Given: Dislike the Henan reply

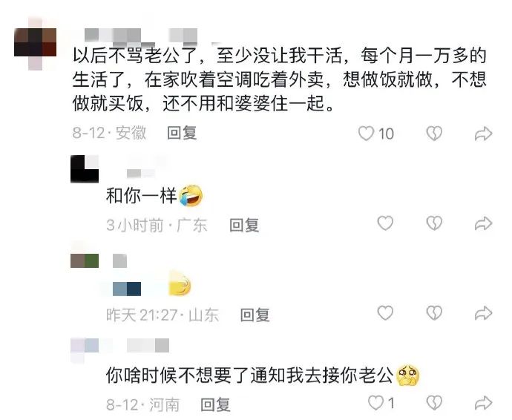Looking at the screenshot, I should pos(434,403).
